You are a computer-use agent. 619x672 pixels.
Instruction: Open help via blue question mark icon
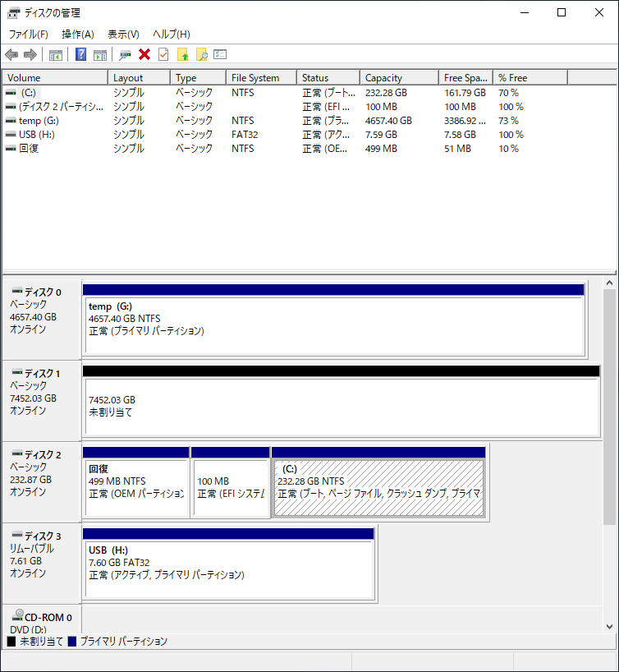(81, 55)
